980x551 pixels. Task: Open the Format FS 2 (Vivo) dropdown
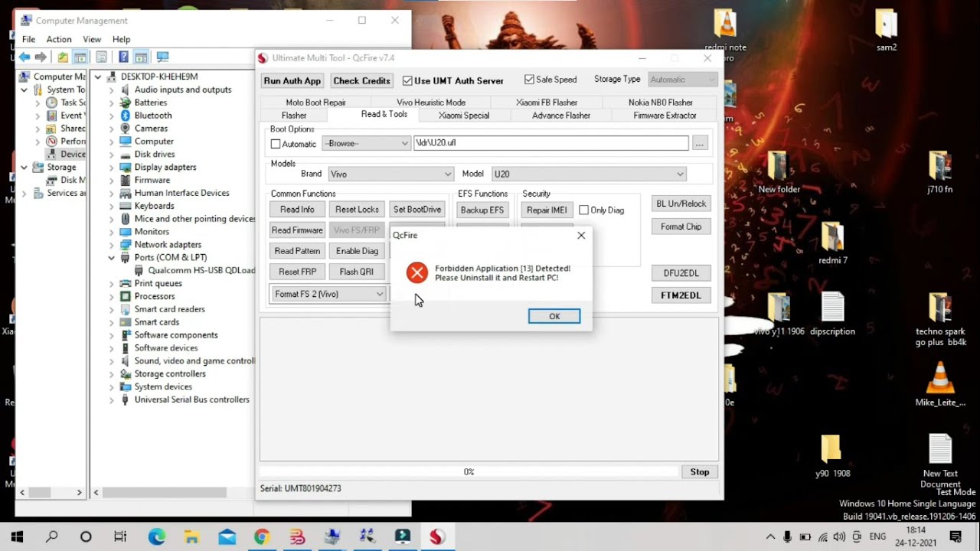[x=328, y=294]
